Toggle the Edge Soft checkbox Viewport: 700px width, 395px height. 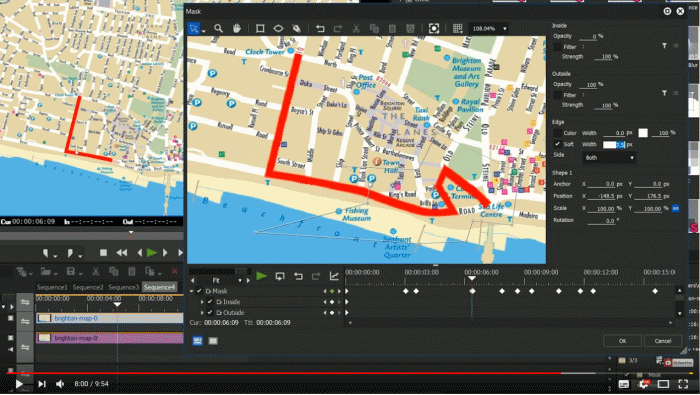[x=557, y=144]
